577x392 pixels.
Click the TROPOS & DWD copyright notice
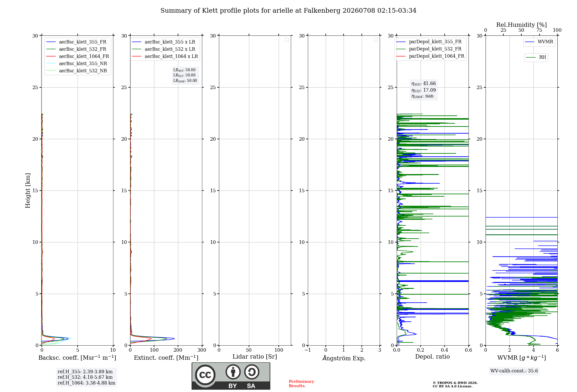click(455, 385)
